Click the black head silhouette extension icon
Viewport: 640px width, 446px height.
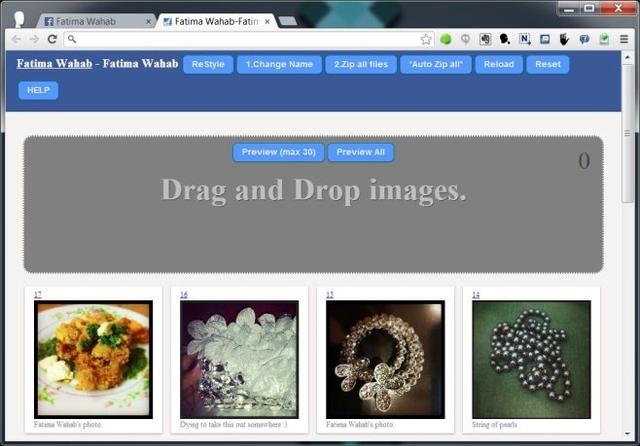click(x=505, y=39)
